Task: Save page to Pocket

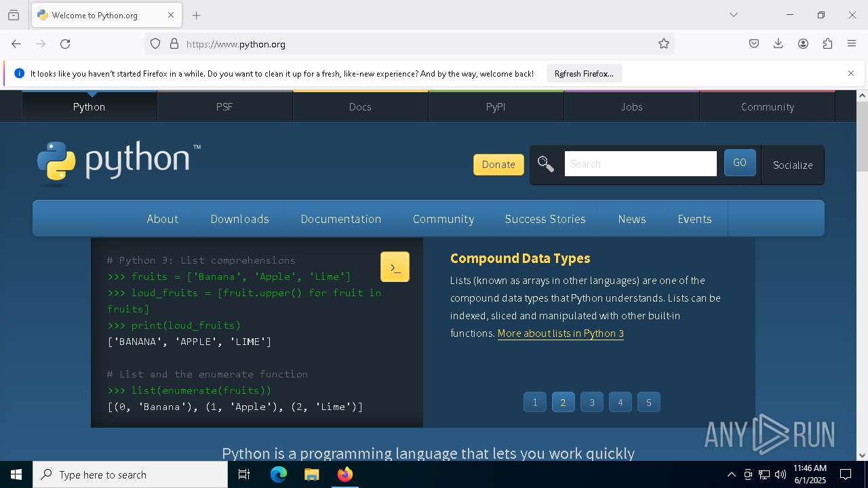Action: click(x=754, y=44)
